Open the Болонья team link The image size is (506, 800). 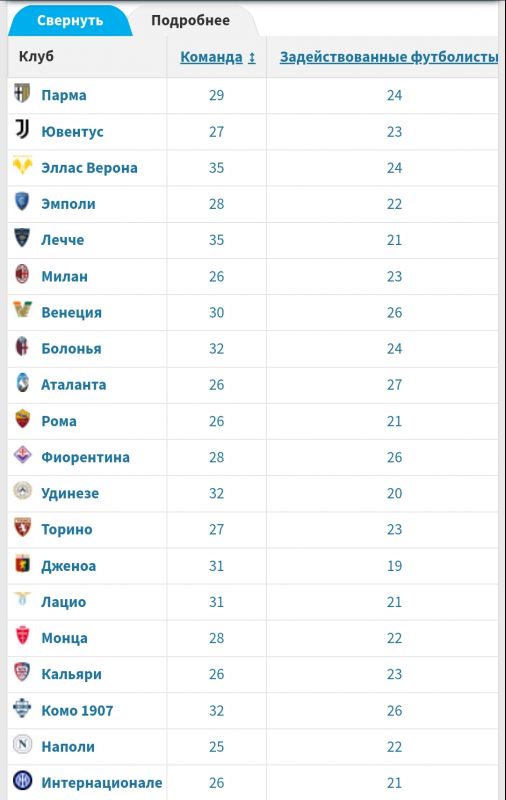71,348
